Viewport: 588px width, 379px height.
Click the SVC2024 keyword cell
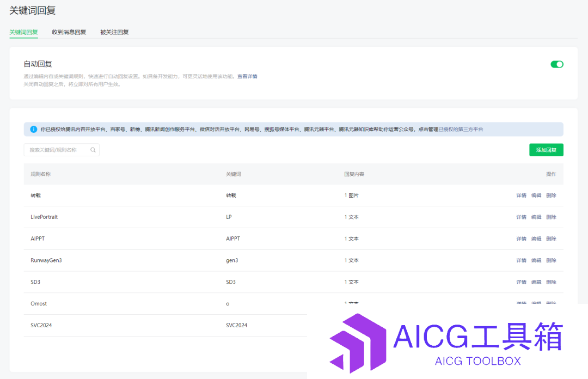[x=237, y=325]
